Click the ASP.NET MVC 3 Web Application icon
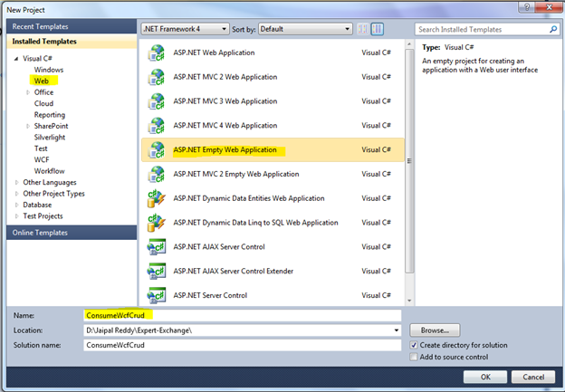The height and width of the screenshot is (392, 565). click(157, 101)
